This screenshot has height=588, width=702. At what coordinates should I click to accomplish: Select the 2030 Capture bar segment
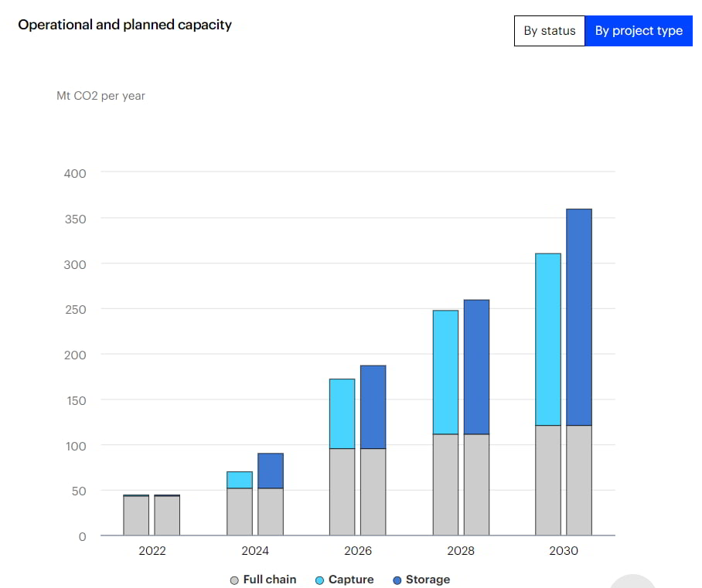[548, 340]
